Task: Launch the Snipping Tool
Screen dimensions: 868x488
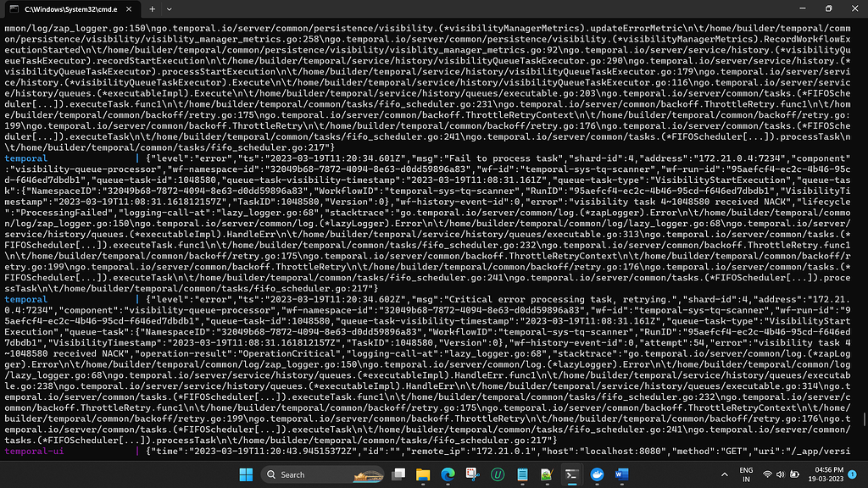Action: [473, 474]
